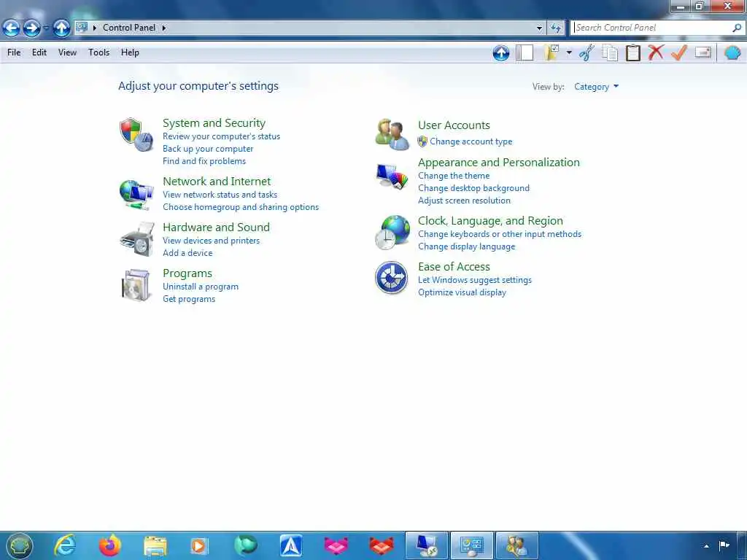The height and width of the screenshot is (560, 747).
Task: Open the Help menu
Action: (x=130, y=52)
